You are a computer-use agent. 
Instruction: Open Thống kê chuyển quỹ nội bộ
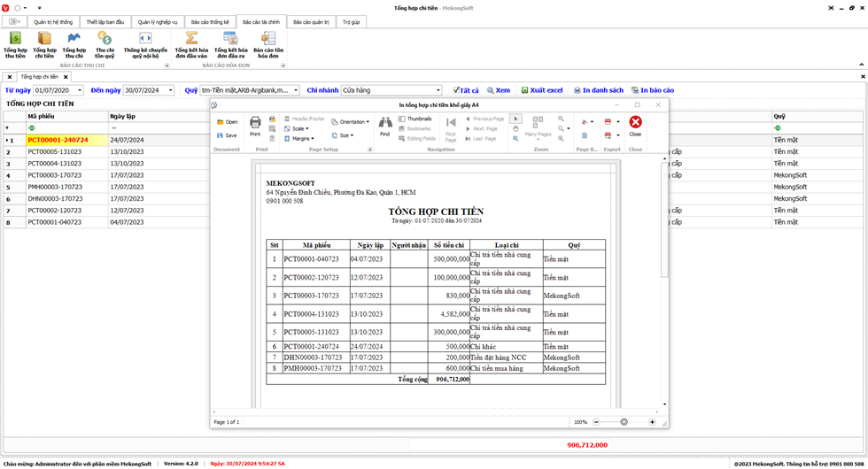(145, 45)
